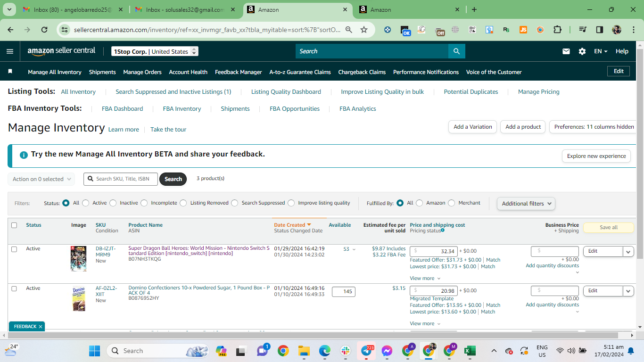
Task: Open the browser side panel icon
Action: point(600,30)
